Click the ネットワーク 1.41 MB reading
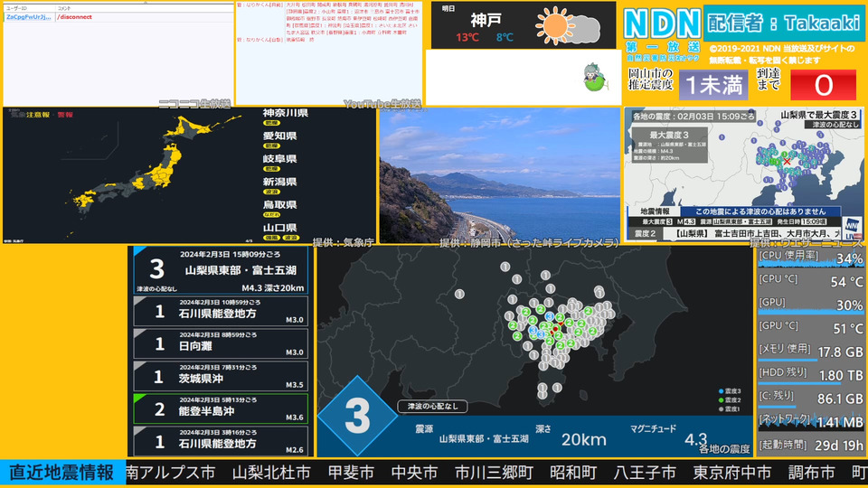 tap(840, 423)
